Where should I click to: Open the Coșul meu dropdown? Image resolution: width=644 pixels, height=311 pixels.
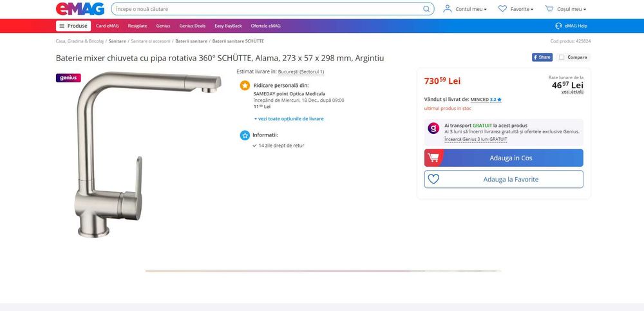point(571,9)
